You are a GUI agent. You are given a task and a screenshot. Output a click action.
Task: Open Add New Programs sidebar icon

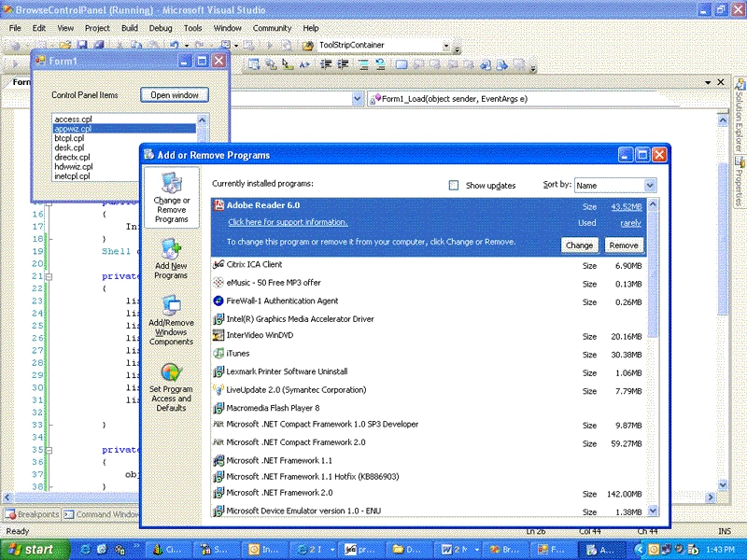click(x=171, y=259)
